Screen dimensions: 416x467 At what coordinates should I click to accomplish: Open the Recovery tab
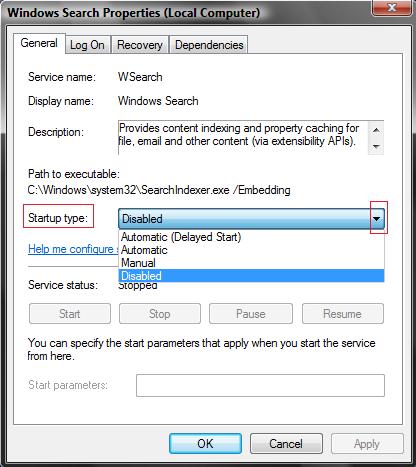pyautogui.click(x=140, y=45)
